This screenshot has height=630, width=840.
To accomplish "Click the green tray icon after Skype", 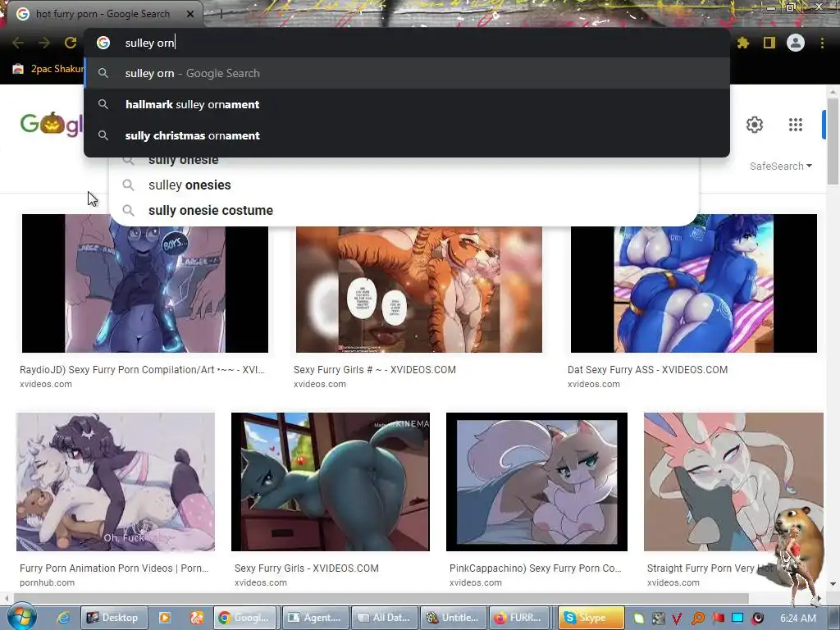I will click(638, 619).
